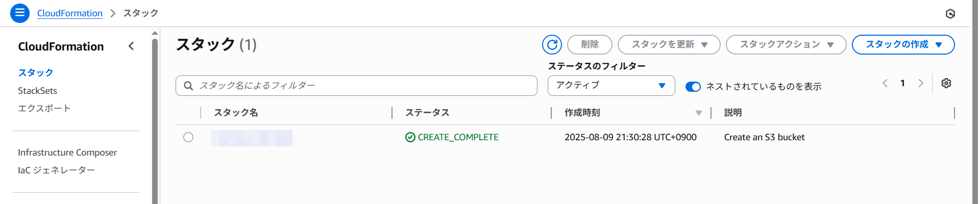Open エクスポート in the sidebar

[44, 109]
